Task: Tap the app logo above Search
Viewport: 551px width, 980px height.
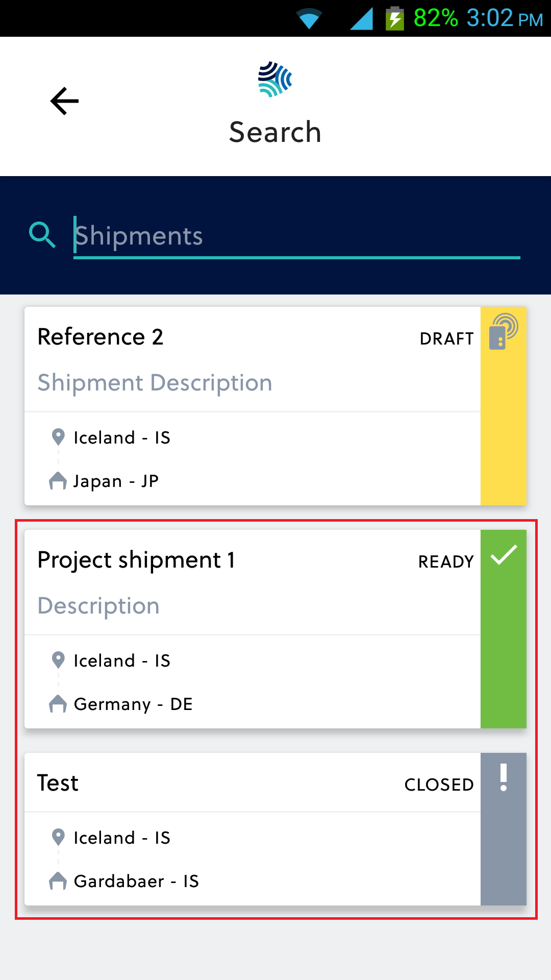Action: click(x=275, y=79)
